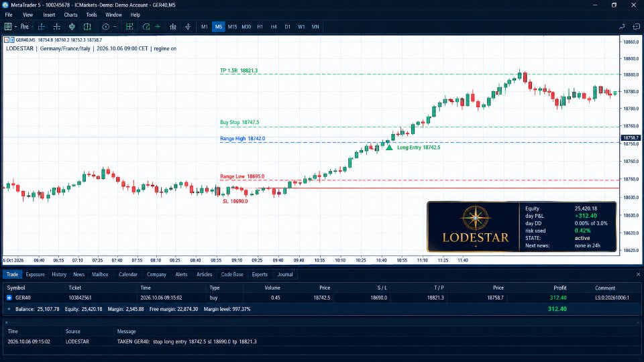Open the Window menu

pyautogui.click(x=113, y=15)
